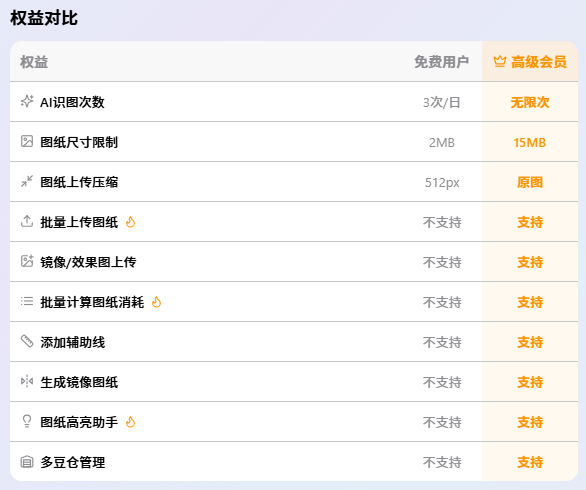Click the compress arrows icon beside 图纸上传压缩
The image size is (586, 490).
[27, 181]
